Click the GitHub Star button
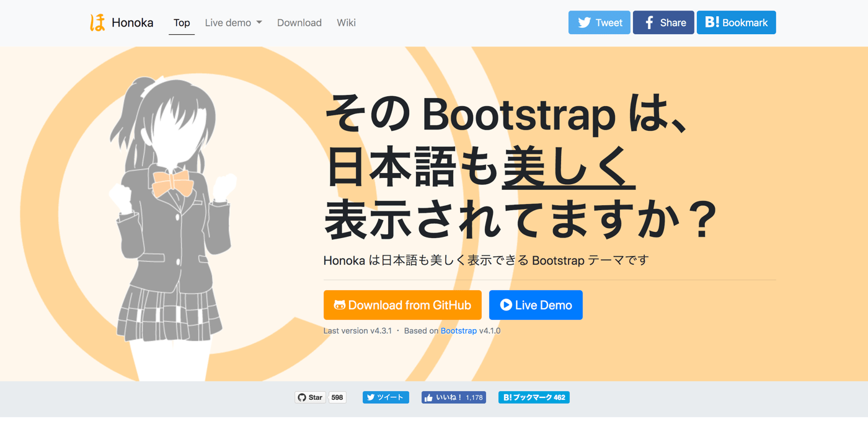868x434 pixels. tap(310, 397)
